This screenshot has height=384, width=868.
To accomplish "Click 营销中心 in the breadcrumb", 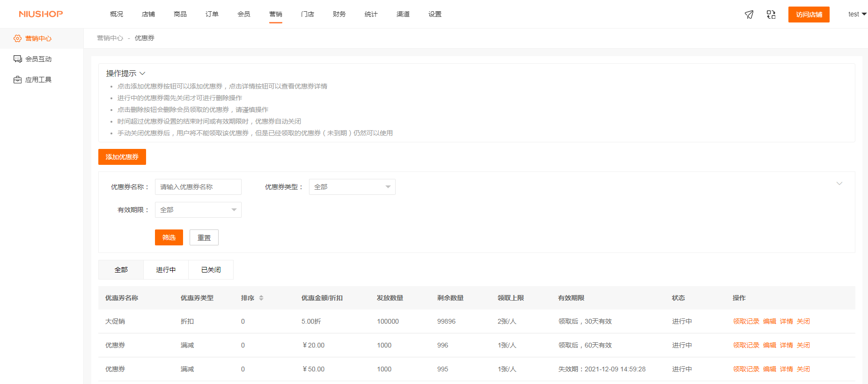I will (x=110, y=38).
